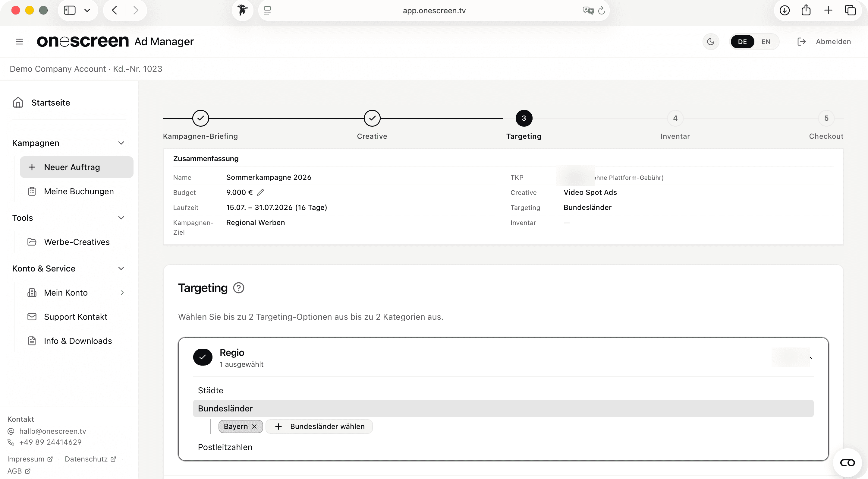Image resolution: width=868 pixels, height=479 pixels.
Task: Show Safari tab overview icon
Action: pos(850,10)
